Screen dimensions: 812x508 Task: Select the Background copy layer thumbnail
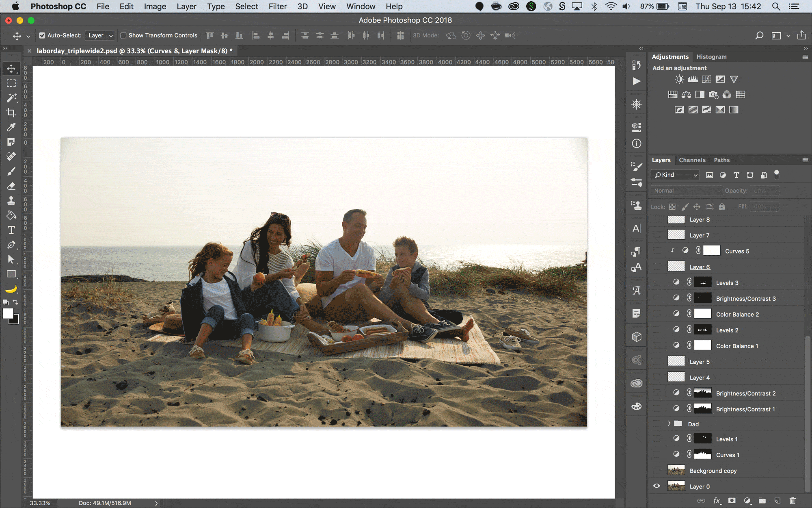coord(676,471)
